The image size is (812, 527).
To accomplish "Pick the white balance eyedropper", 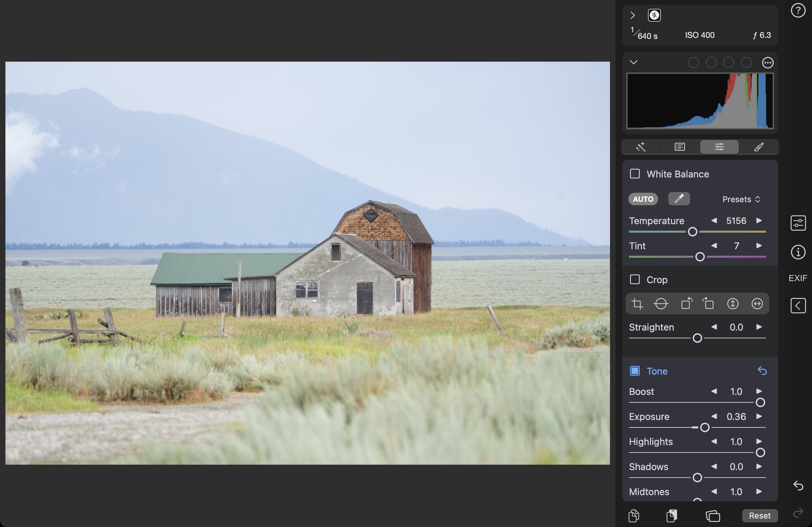I will [x=679, y=199].
